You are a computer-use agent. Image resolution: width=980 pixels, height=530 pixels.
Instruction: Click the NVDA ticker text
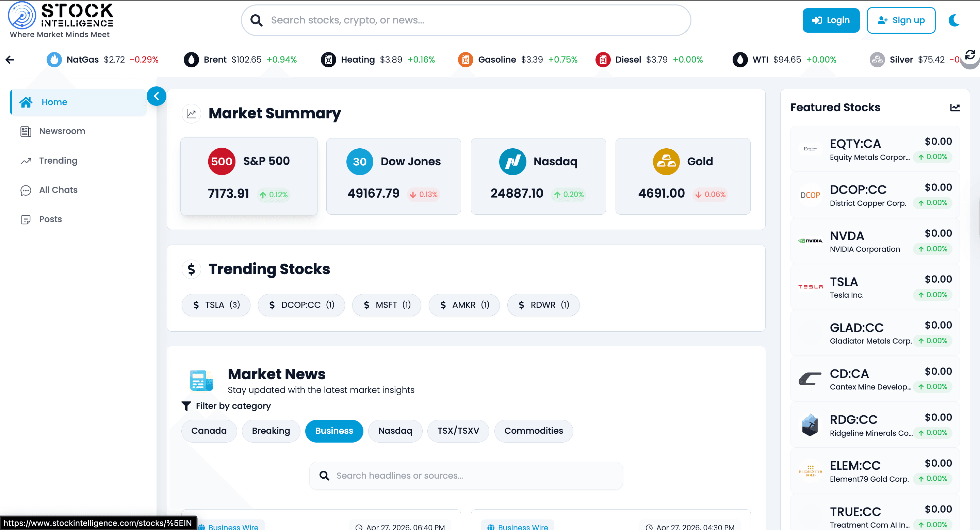pos(847,236)
